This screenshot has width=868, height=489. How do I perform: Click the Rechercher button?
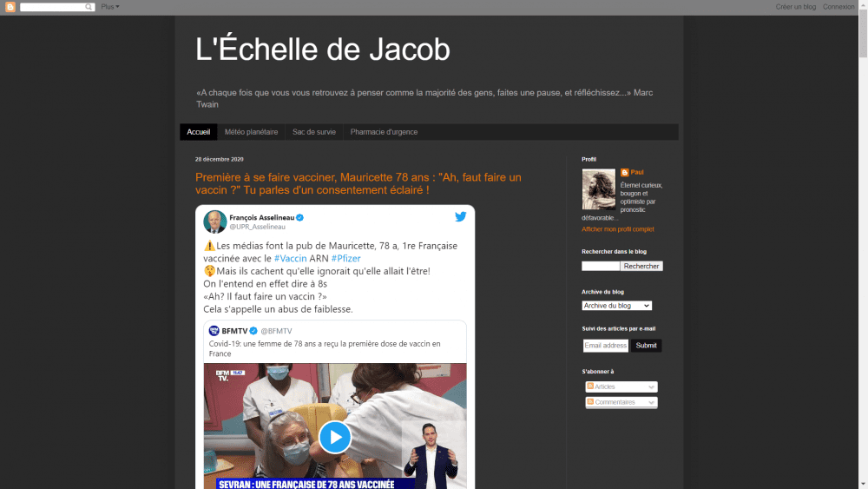[x=641, y=266]
